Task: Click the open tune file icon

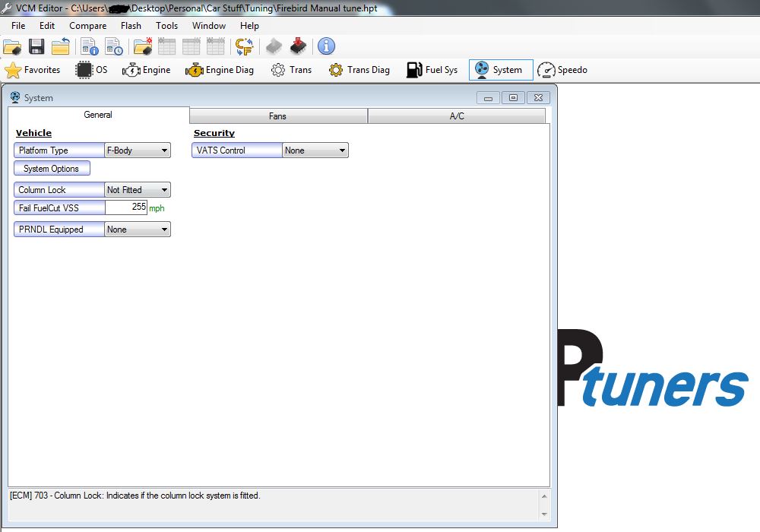Action: (x=11, y=47)
